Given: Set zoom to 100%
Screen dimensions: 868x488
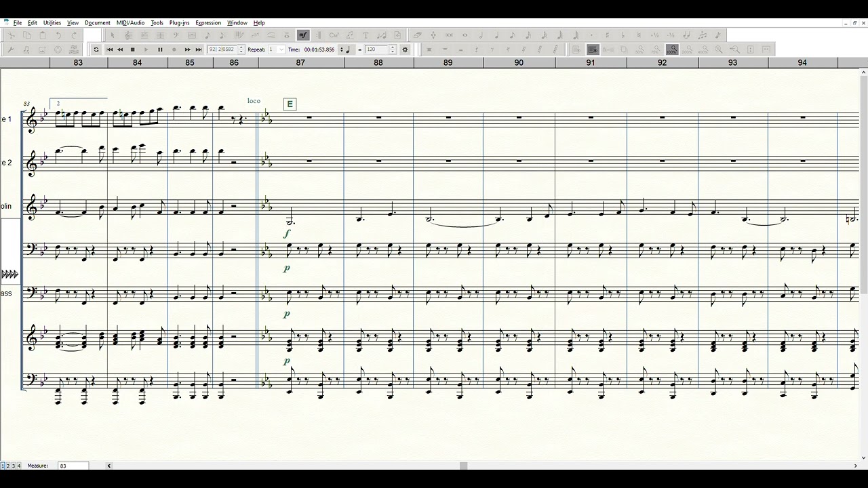Looking at the screenshot, I should click(671, 49).
